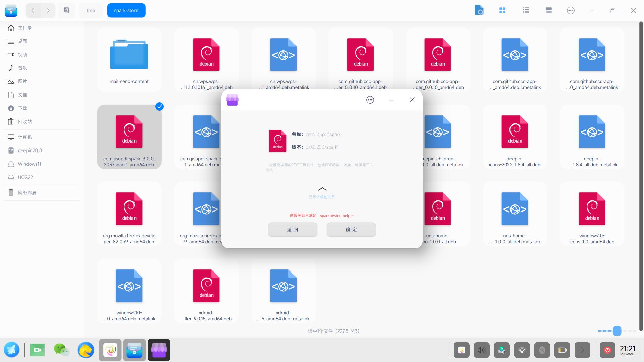Click the file search icon in toolbar
The image size is (644, 362).
click(x=479, y=10)
